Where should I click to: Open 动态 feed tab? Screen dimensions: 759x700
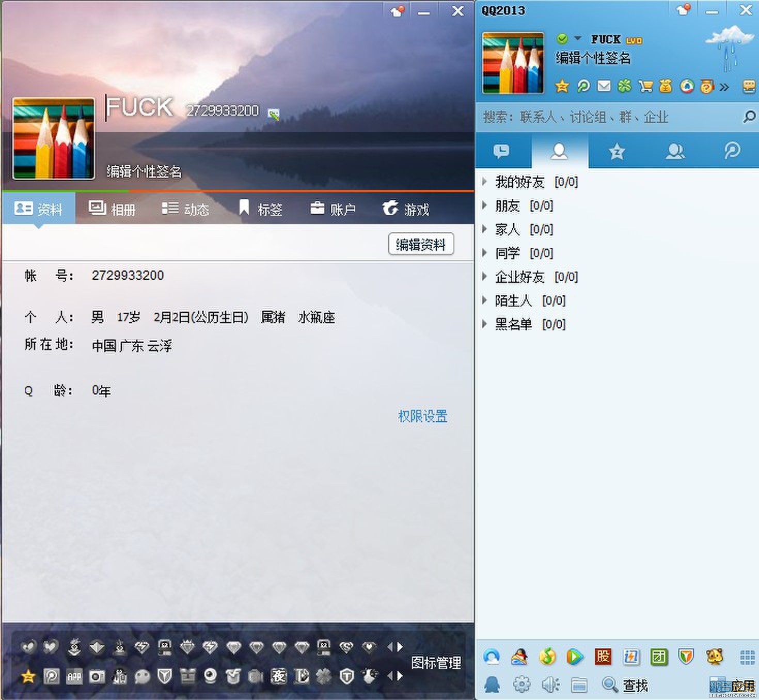(x=185, y=209)
